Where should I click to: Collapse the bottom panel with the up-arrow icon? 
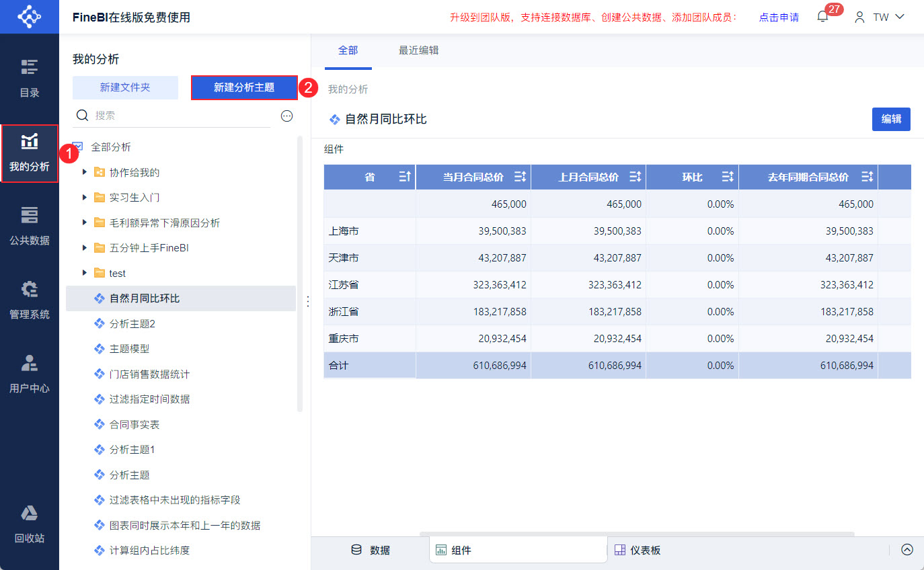tap(907, 550)
